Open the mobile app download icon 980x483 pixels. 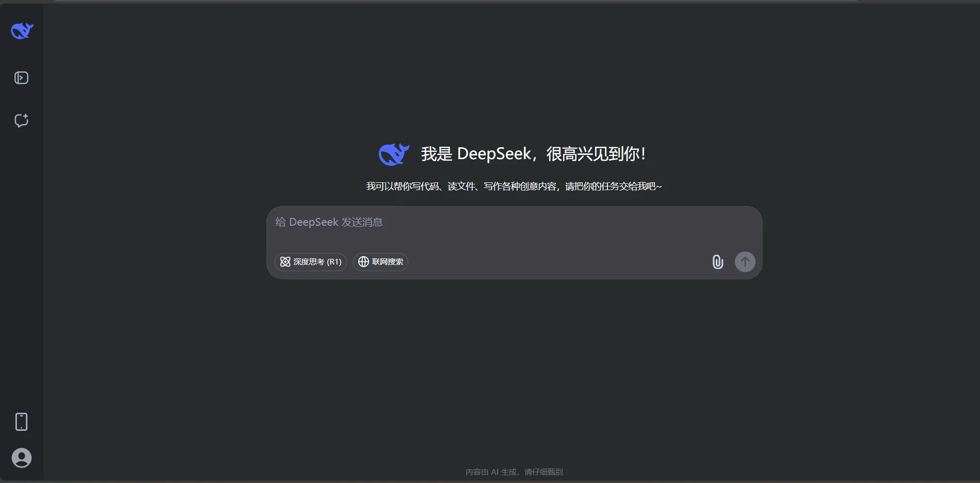coord(21,422)
